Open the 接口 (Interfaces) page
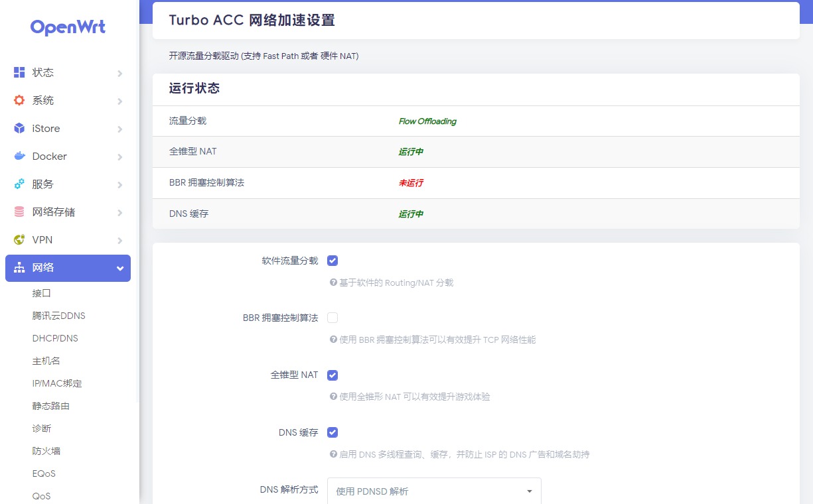The width and height of the screenshot is (813, 504). point(42,293)
